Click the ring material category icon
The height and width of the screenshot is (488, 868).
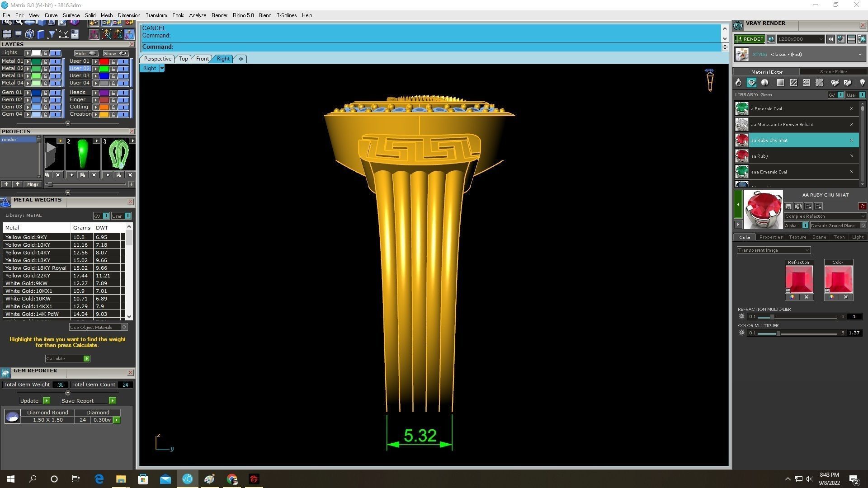coord(738,83)
